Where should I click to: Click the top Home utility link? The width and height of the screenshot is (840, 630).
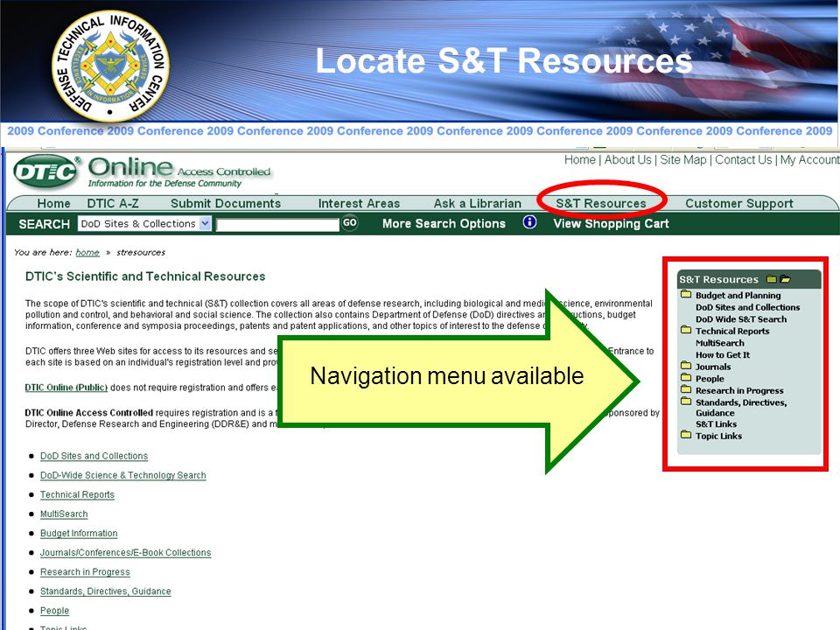tap(579, 159)
